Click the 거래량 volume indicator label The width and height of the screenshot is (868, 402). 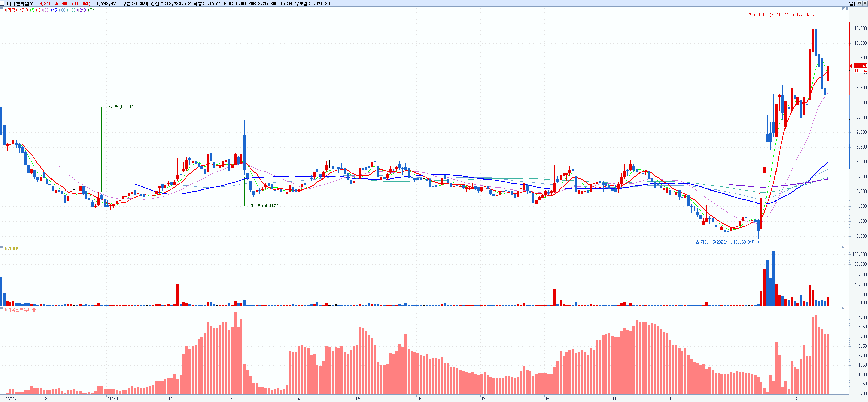(13, 248)
